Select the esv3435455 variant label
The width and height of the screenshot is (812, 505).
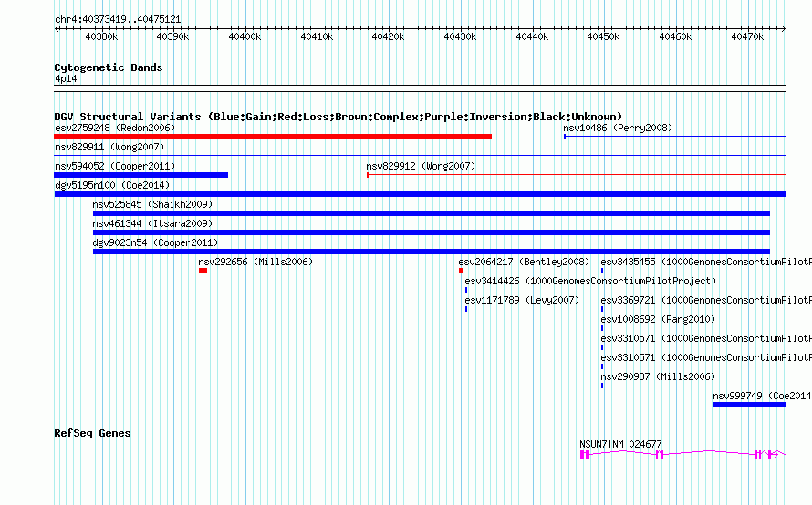[x=706, y=262]
